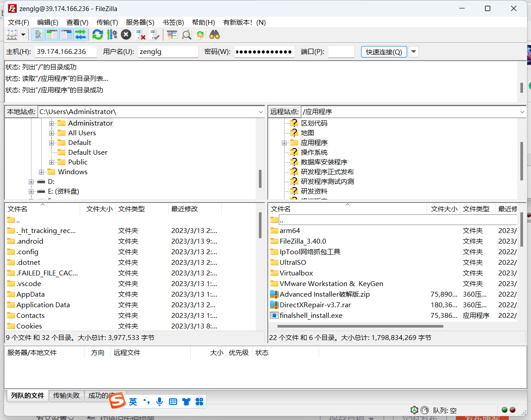
Task: Toggle synchronized browsing
Action: click(200, 34)
